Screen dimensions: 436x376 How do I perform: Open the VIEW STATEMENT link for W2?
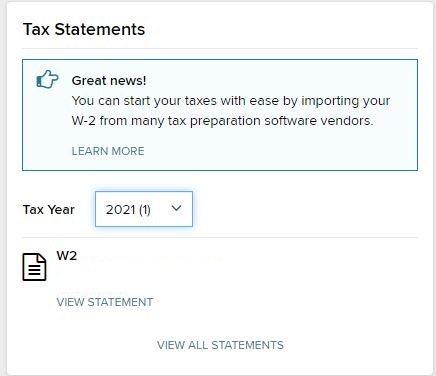[x=105, y=302]
